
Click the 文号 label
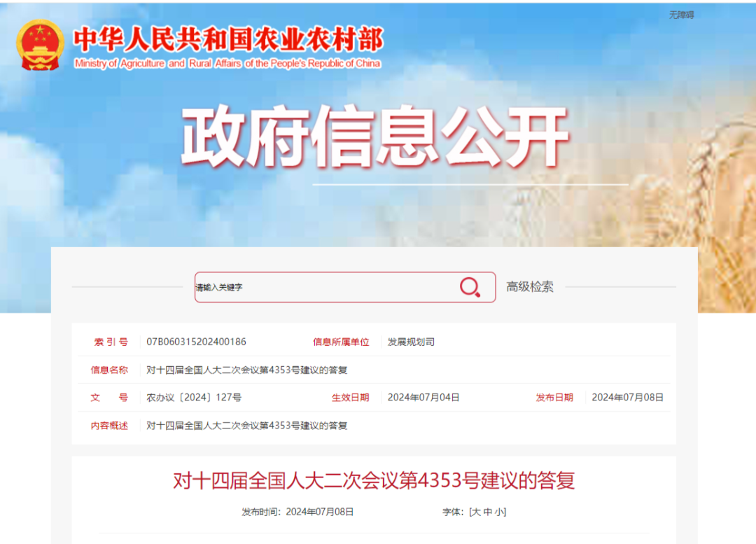[x=109, y=398]
